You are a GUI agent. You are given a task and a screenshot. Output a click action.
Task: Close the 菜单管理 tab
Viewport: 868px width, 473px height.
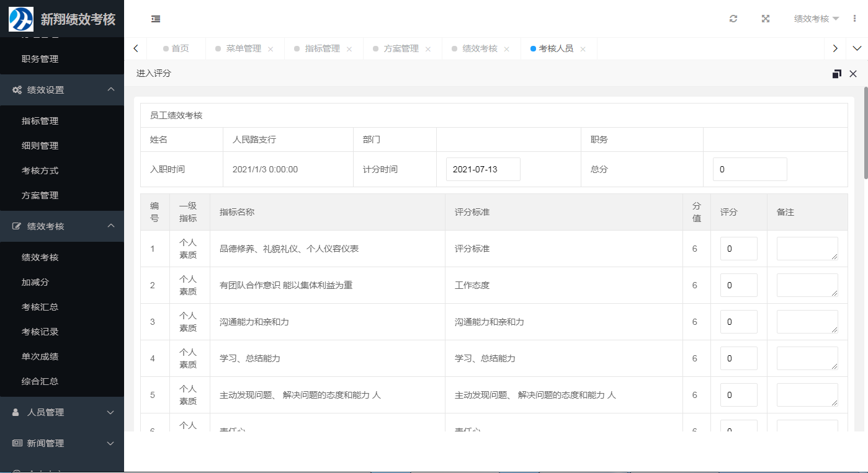point(271,49)
